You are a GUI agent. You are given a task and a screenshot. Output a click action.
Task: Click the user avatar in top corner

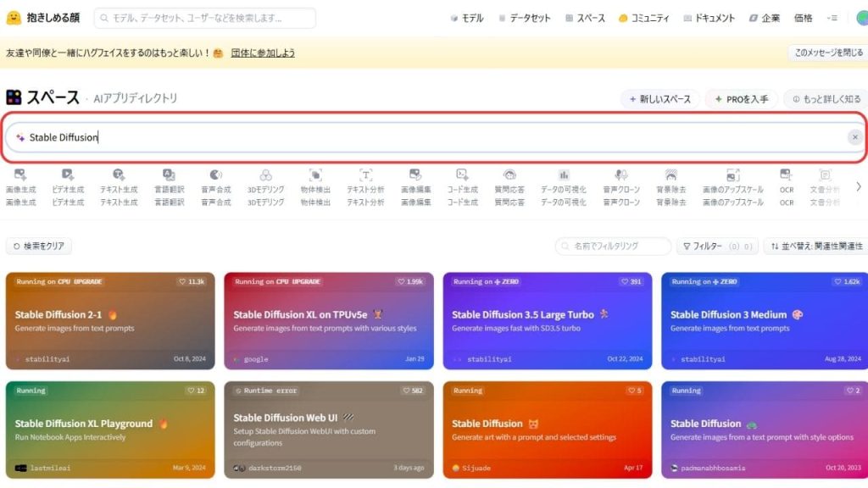tap(862, 18)
